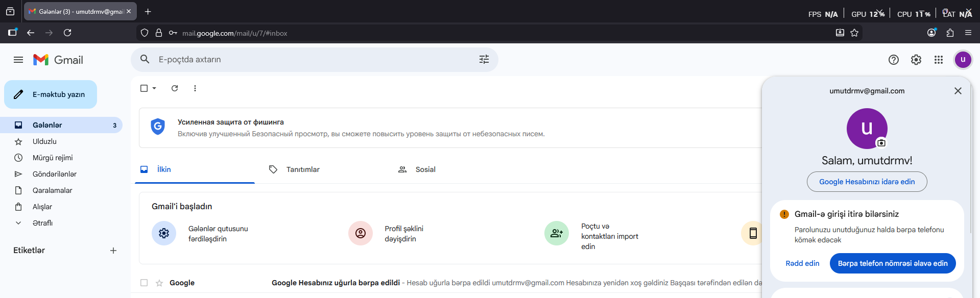
Task: Click the orange warning icon in account panel
Action: pyautogui.click(x=784, y=214)
